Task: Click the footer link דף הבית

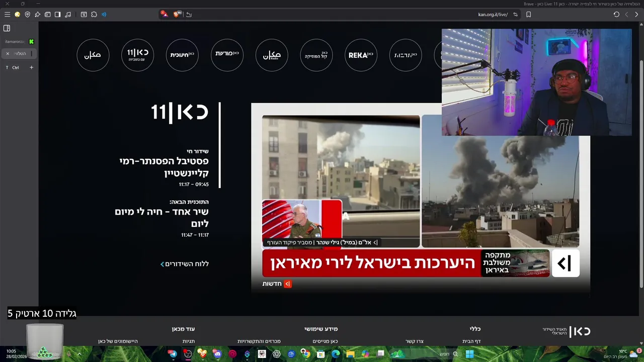Action: pos(471,341)
